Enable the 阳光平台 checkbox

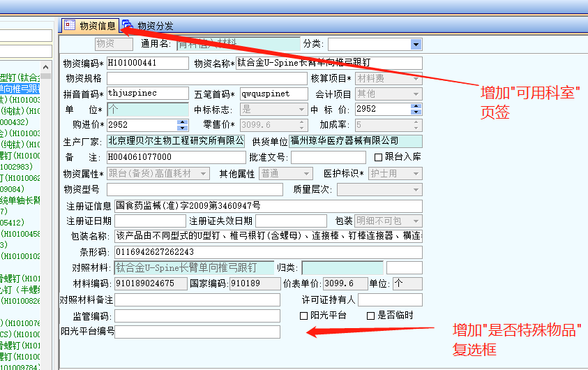[x=303, y=316]
